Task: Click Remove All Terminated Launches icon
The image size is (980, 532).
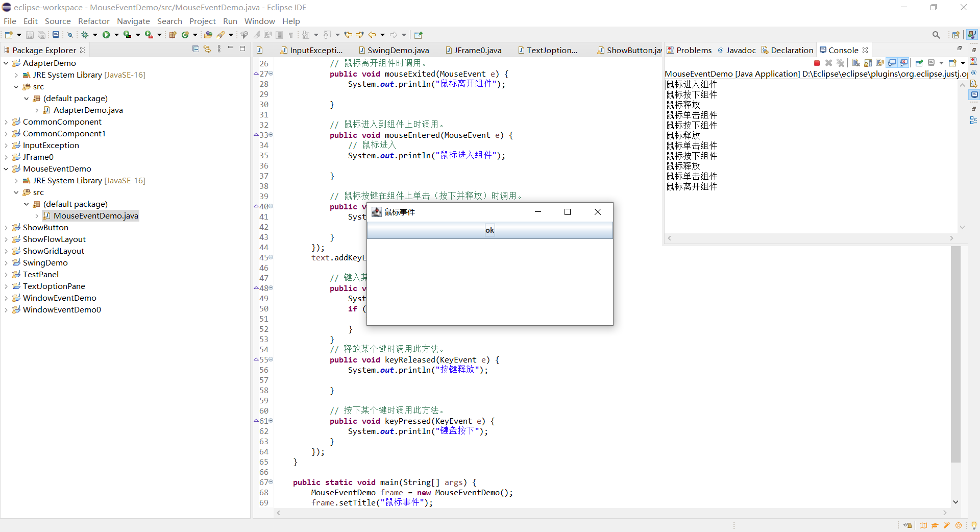Action: [x=840, y=63]
